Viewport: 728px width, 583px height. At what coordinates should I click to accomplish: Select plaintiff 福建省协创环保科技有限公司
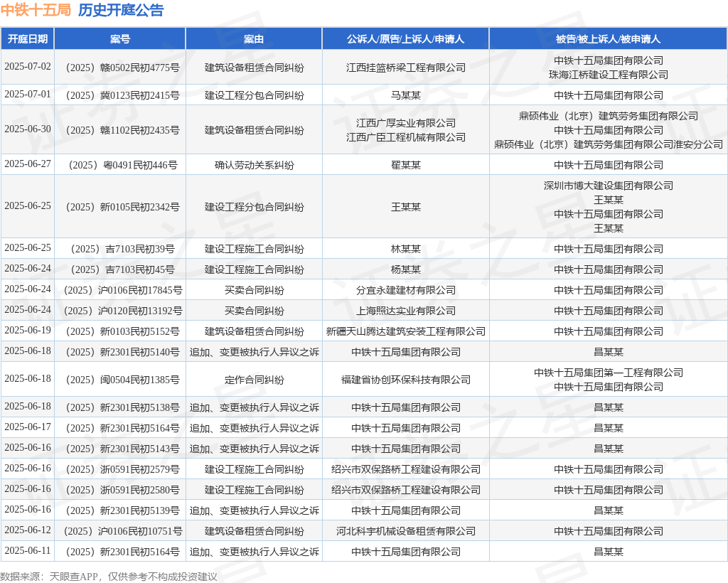click(405, 380)
